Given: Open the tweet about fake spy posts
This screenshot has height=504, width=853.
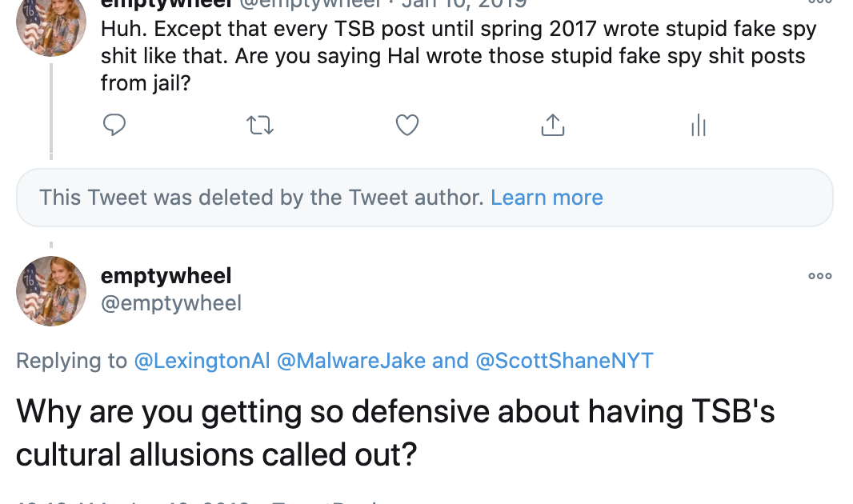Looking at the screenshot, I should (458, 56).
